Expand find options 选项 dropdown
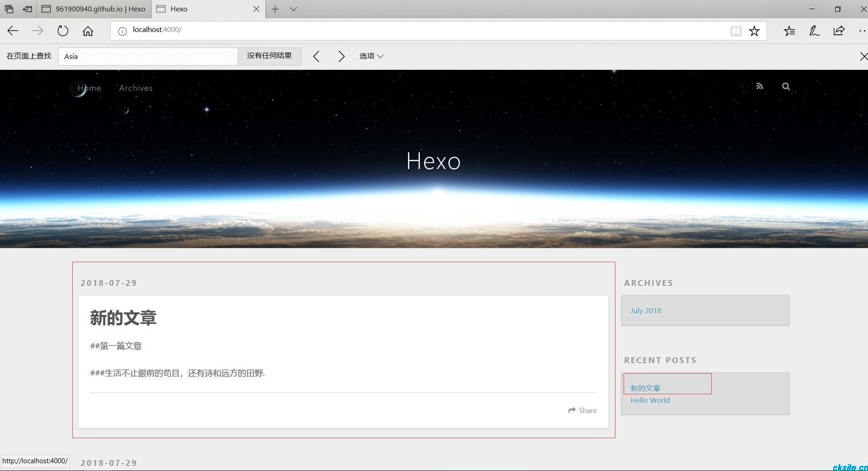The width and height of the screenshot is (868, 471). click(x=371, y=56)
